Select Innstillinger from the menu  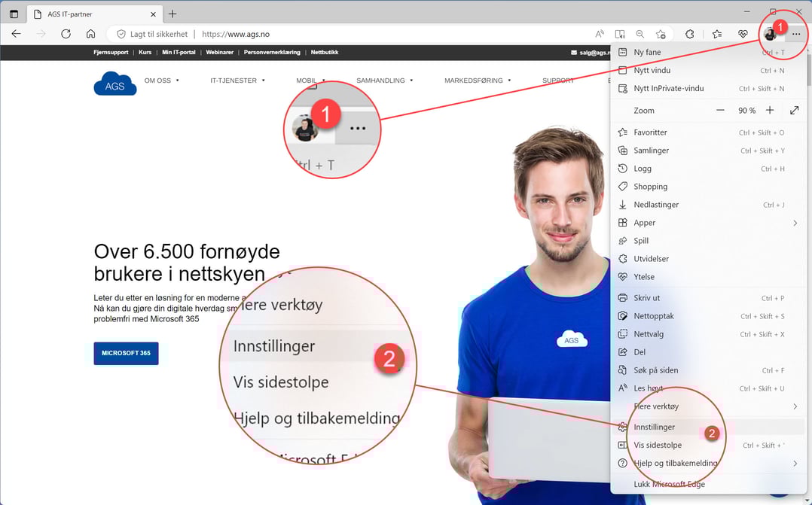click(x=658, y=427)
